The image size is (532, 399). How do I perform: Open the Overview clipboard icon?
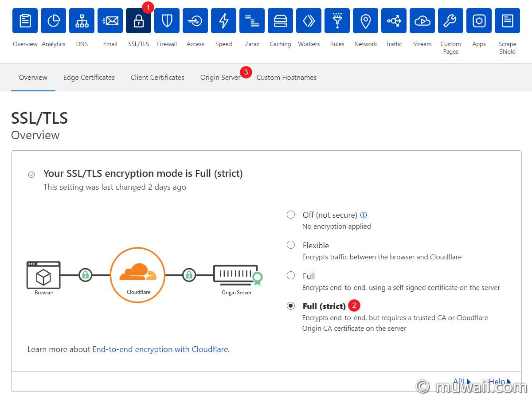coord(25,21)
